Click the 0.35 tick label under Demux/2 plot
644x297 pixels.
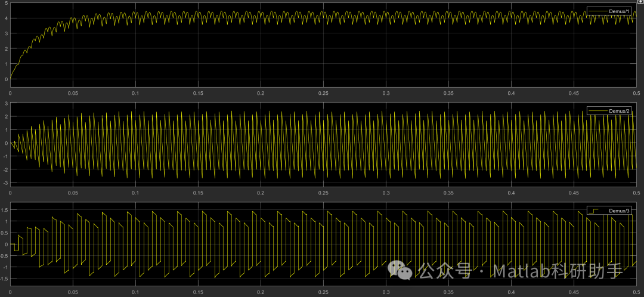pos(448,193)
